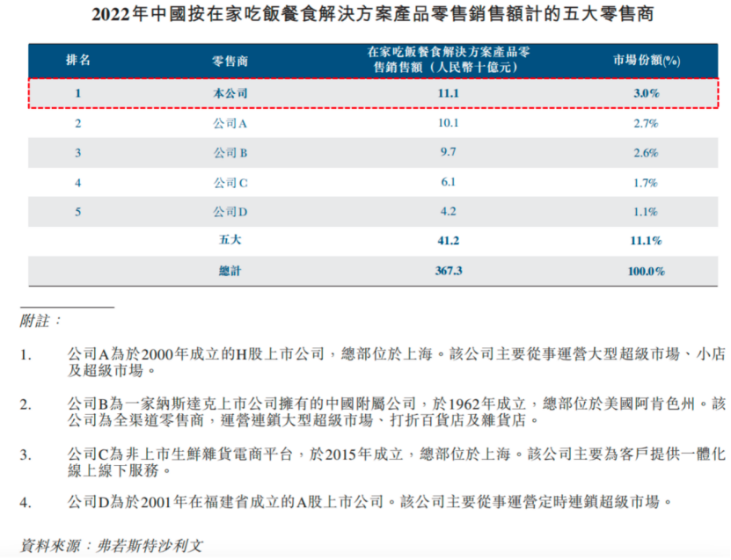Click the 367.3 total sales value
This screenshot has width=731, height=560.
click(x=448, y=272)
